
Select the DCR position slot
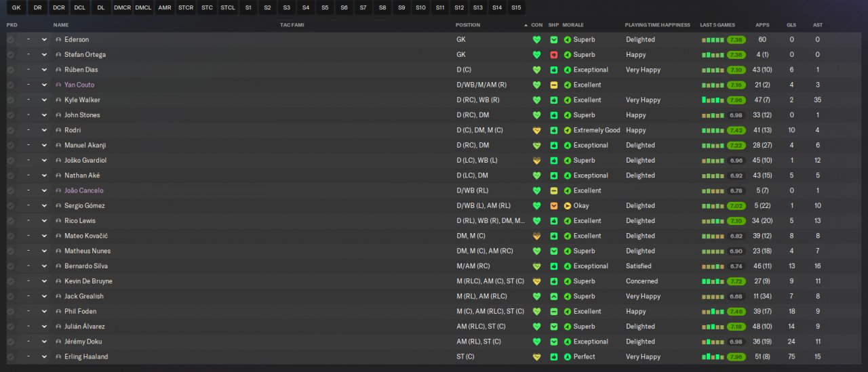pyautogui.click(x=59, y=8)
